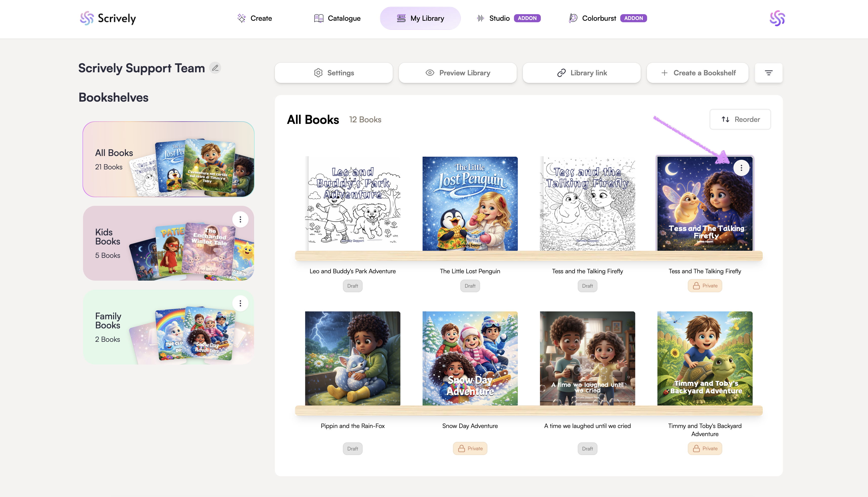Click the pencil icon beside Scrively Support Team
The width and height of the screenshot is (868, 497).
click(215, 68)
